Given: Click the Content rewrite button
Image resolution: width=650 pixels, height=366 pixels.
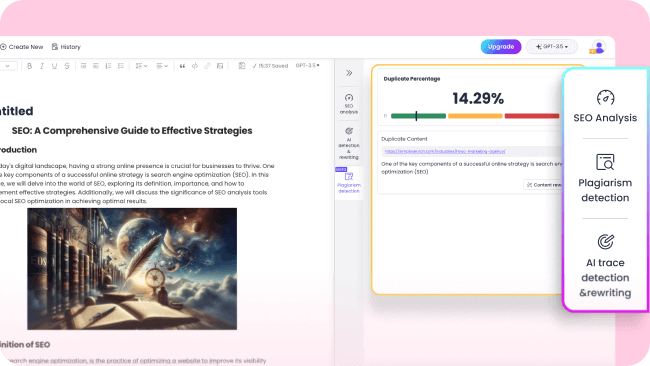Looking at the screenshot, I should [544, 185].
